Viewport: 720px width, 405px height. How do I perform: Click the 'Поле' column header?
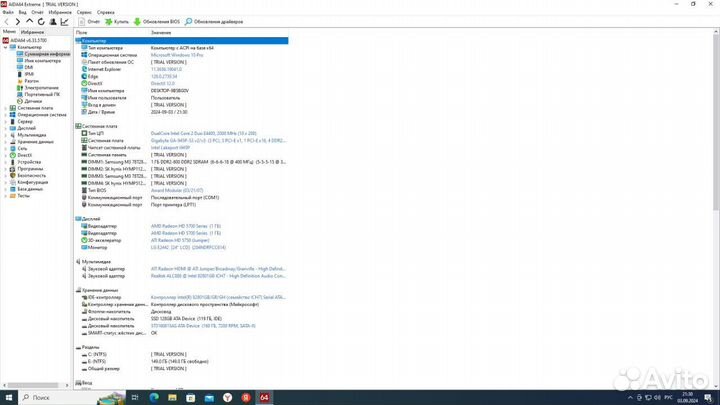tap(82, 33)
